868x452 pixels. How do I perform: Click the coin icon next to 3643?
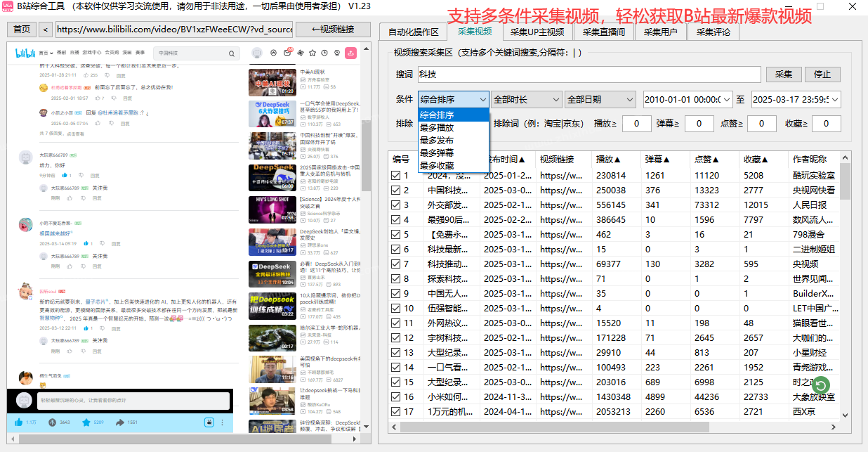coord(52,422)
